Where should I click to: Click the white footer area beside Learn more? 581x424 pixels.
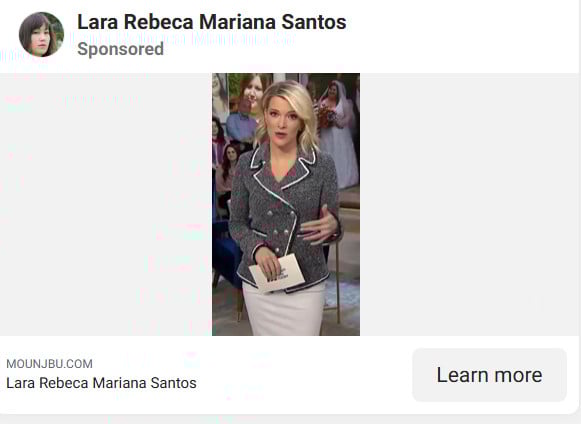tap(304, 375)
